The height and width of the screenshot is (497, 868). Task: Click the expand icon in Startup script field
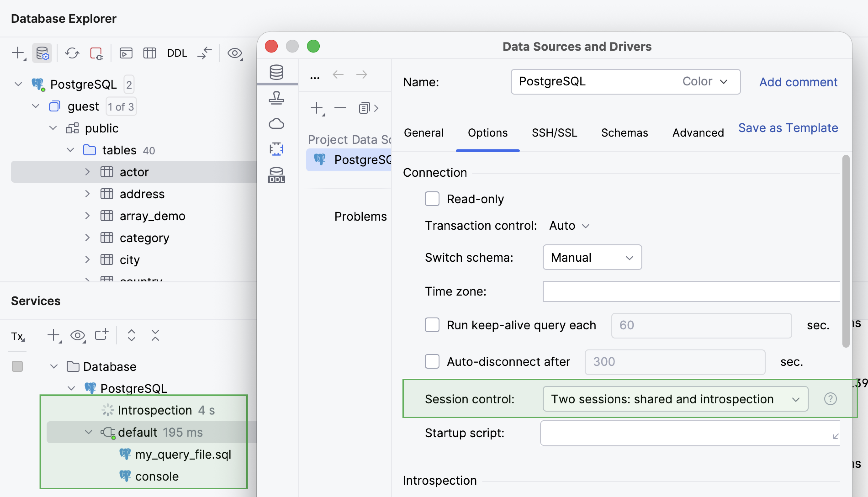(x=836, y=436)
